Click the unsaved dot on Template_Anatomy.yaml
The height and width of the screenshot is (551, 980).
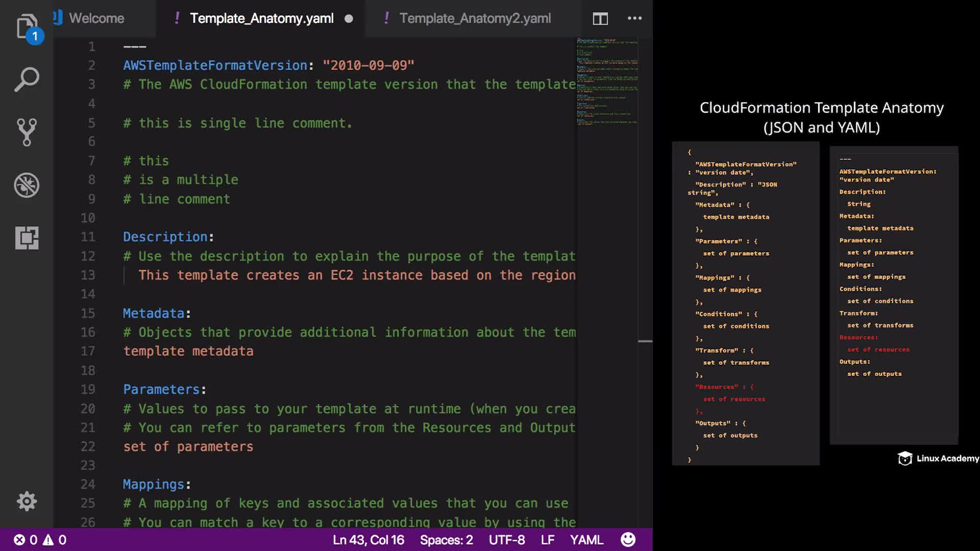349,19
